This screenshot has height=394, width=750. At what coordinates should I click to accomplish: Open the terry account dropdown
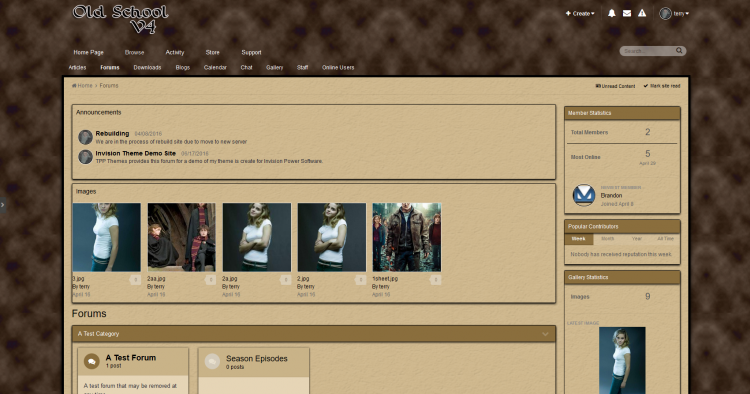[681, 13]
